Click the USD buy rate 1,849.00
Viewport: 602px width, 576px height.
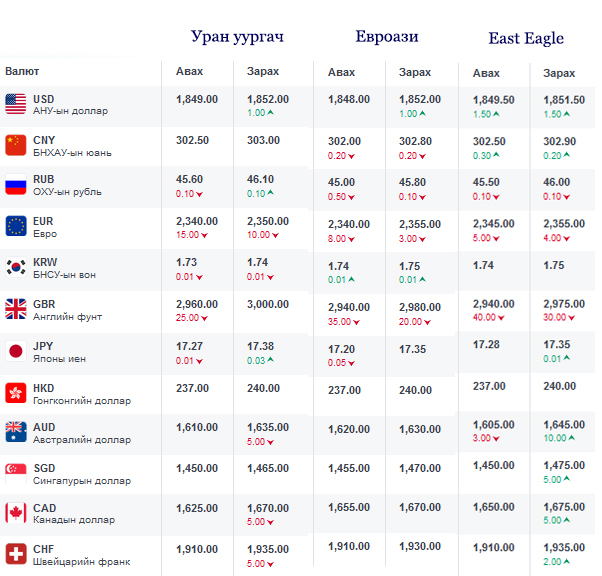pyautogui.click(x=196, y=99)
